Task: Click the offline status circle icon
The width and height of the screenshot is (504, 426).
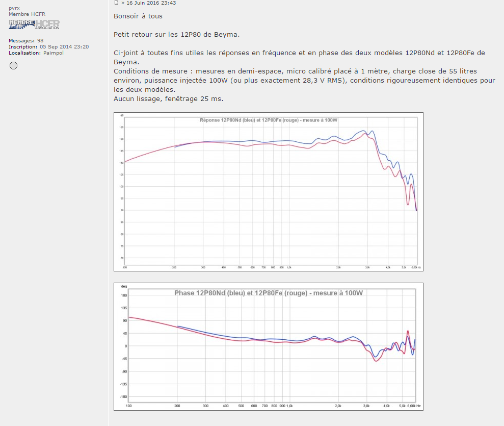Action: click(13, 66)
